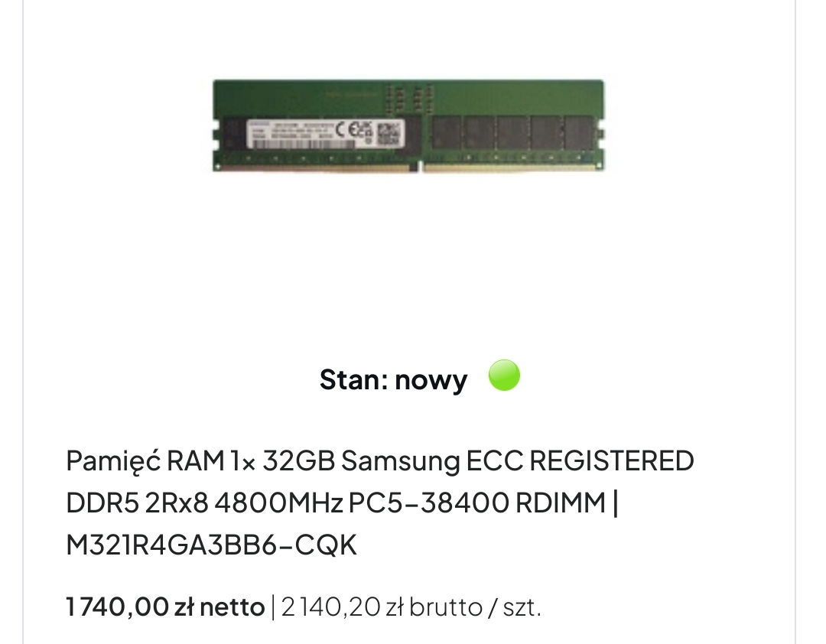Click the center notch of the RAM module

(x=420, y=167)
